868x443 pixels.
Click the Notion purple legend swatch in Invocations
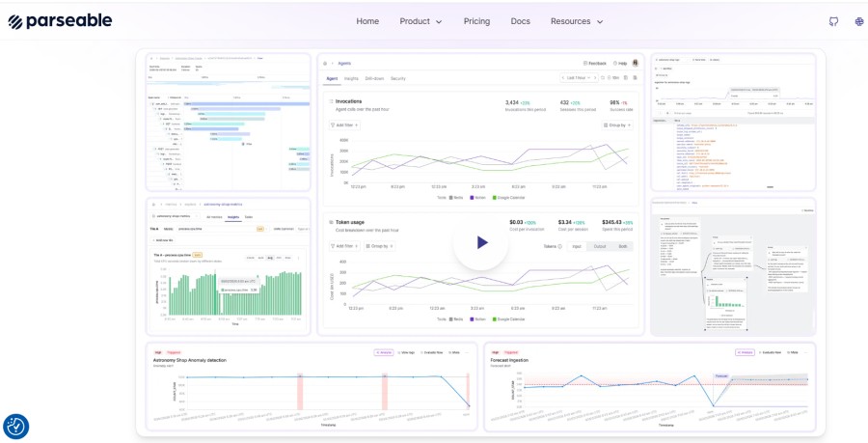point(472,198)
